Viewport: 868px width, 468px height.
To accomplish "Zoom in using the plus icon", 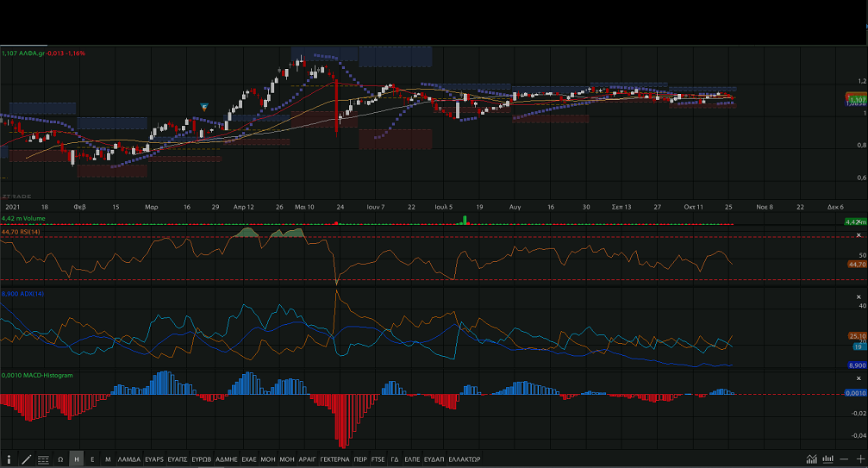I will (859, 459).
